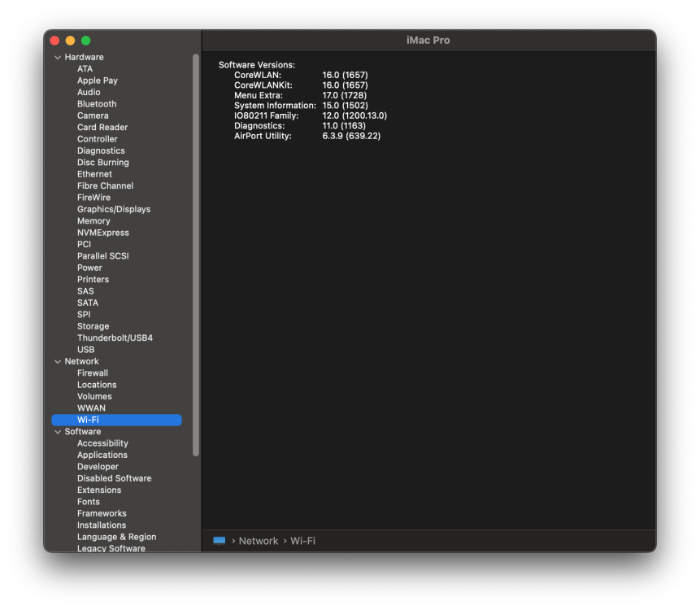Click the computer icon in path bar
Screen dimensions: 700x610
tap(220, 541)
